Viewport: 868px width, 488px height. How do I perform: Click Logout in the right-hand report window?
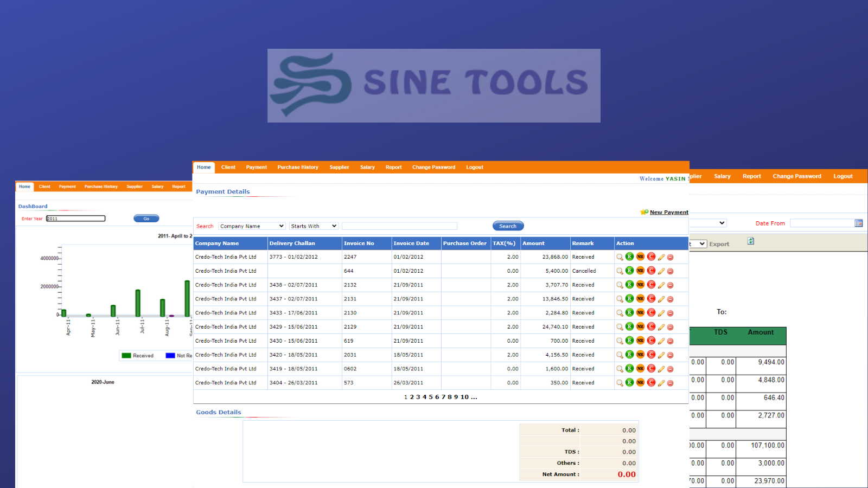(x=843, y=176)
